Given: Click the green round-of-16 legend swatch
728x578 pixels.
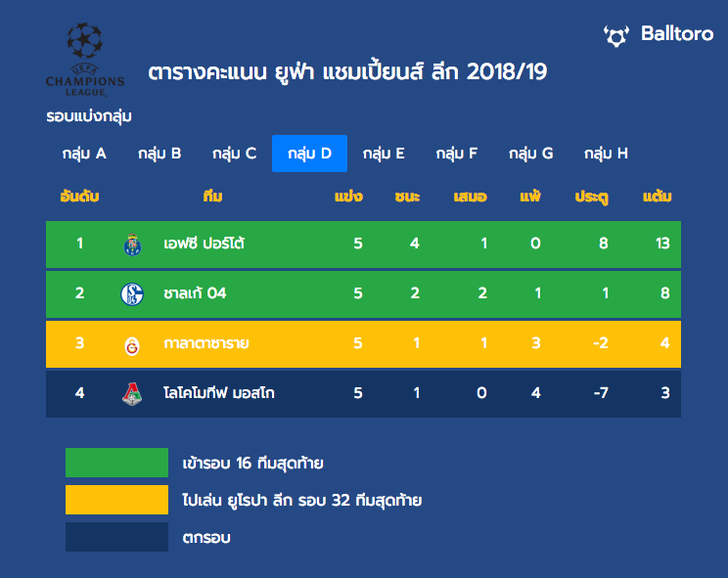Looking at the screenshot, I should pyautogui.click(x=117, y=463).
